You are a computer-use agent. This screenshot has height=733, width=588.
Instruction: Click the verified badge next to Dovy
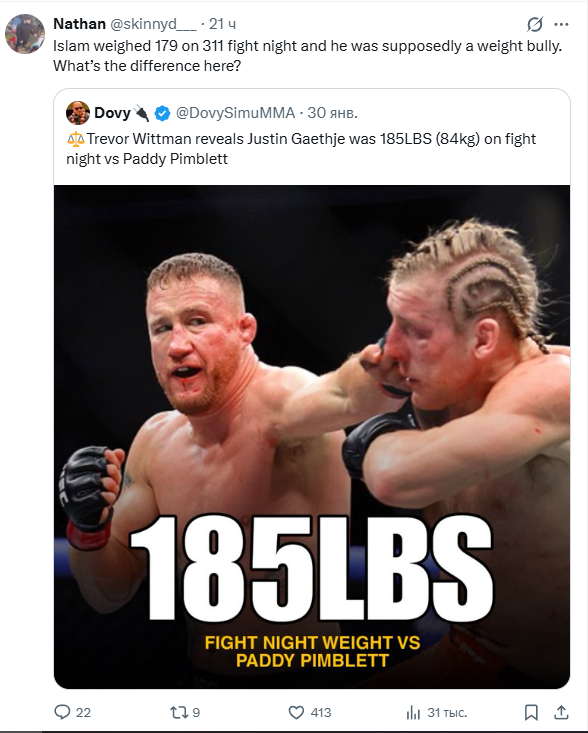162,113
